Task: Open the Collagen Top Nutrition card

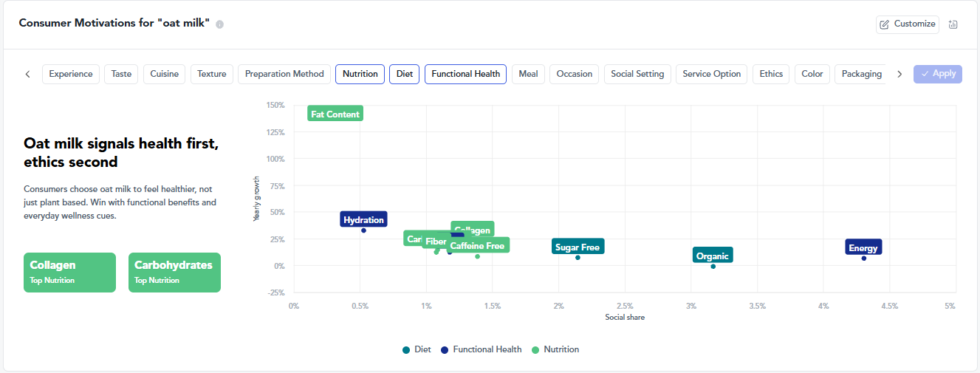Action: [x=69, y=273]
